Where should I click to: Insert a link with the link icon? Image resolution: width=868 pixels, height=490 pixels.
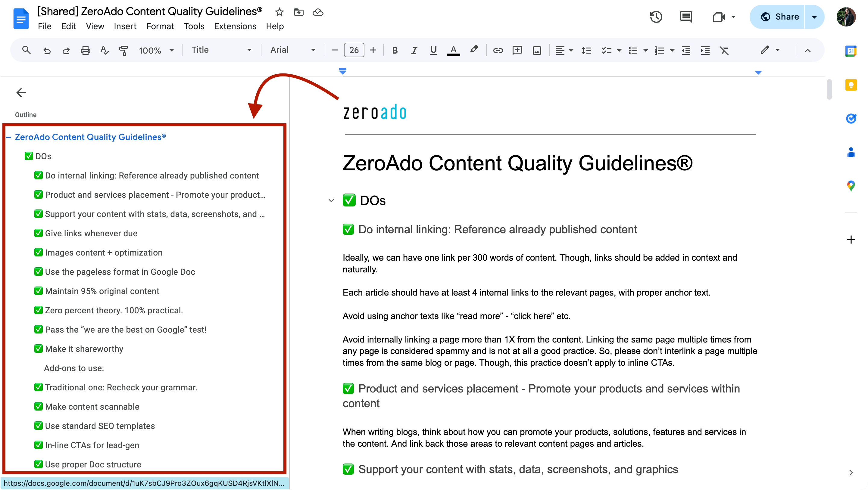pos(498,51)
